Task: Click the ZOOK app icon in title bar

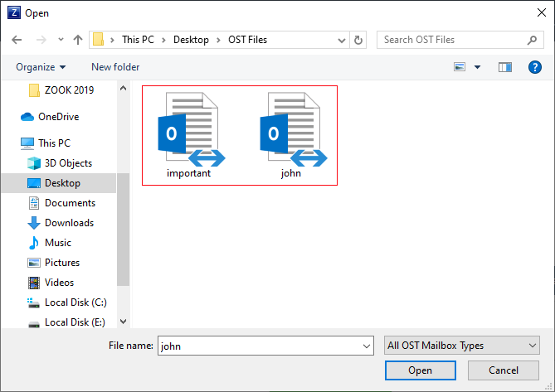Action: (14, 12)
